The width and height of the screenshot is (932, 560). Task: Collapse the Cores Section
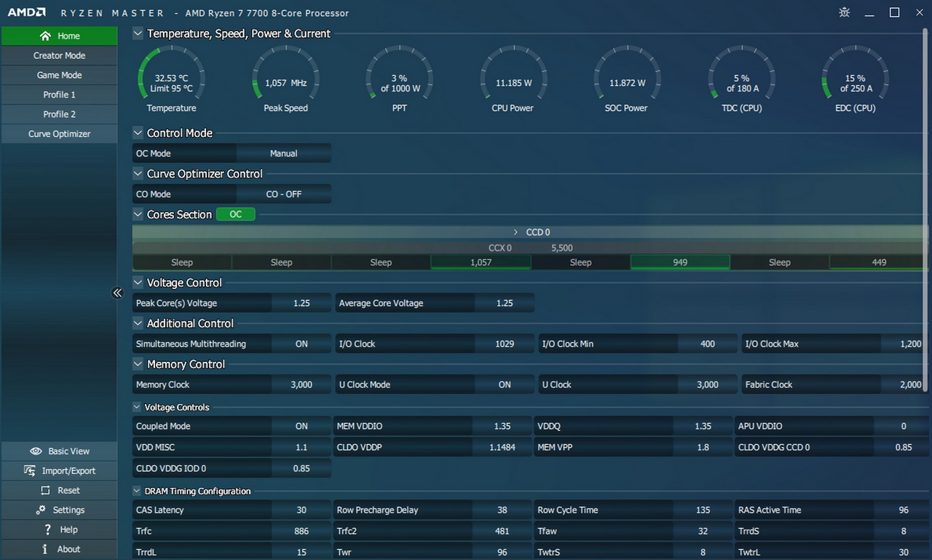coord(138,215)
